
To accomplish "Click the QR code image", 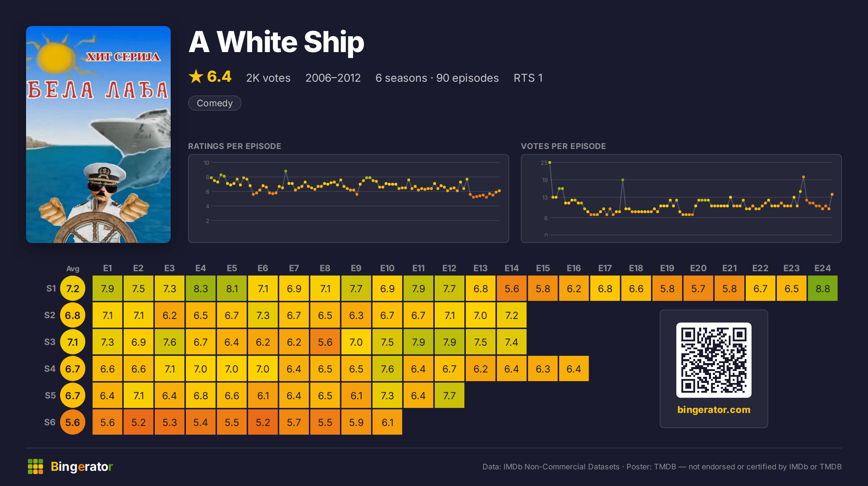I will [x=714, y=360].
